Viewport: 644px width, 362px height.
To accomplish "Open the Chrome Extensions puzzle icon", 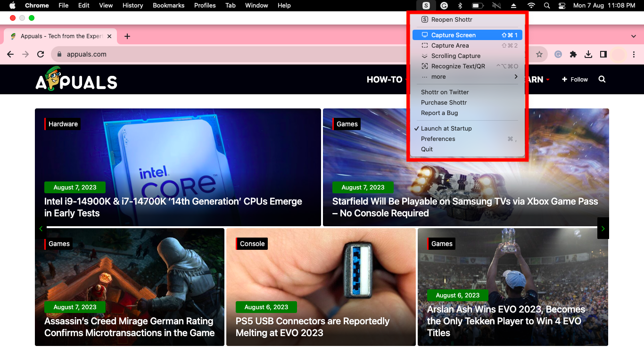I will 573,54.
